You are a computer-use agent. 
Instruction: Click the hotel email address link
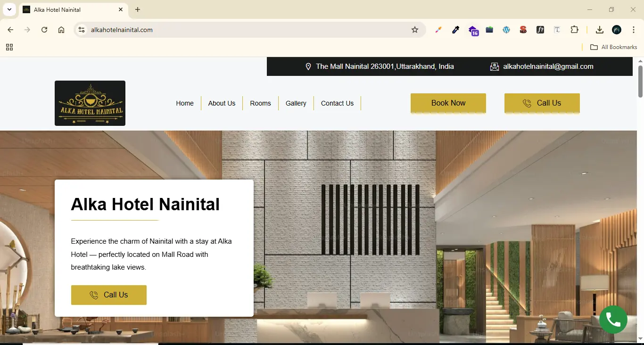tap(548, 66)
